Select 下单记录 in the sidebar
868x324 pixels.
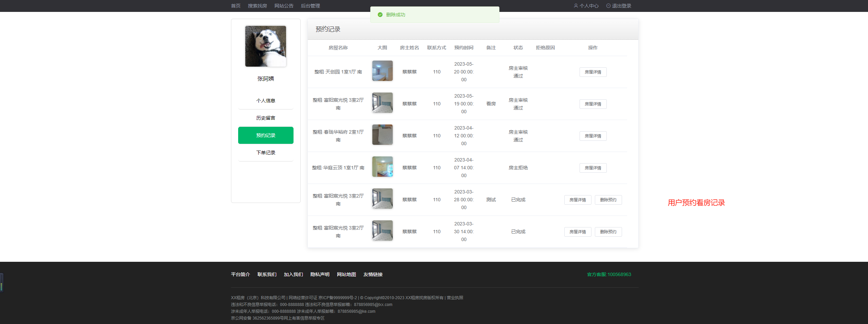[x=266, y=153]
